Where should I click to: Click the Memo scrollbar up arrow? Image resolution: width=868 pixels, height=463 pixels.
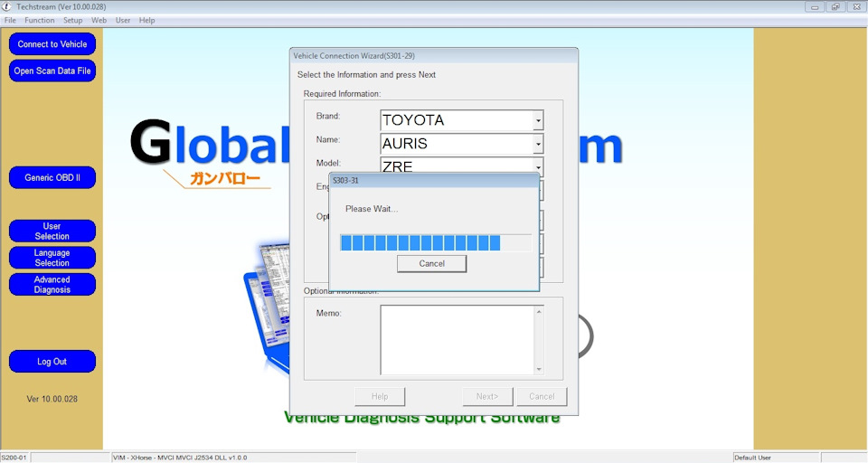point(539,312)
